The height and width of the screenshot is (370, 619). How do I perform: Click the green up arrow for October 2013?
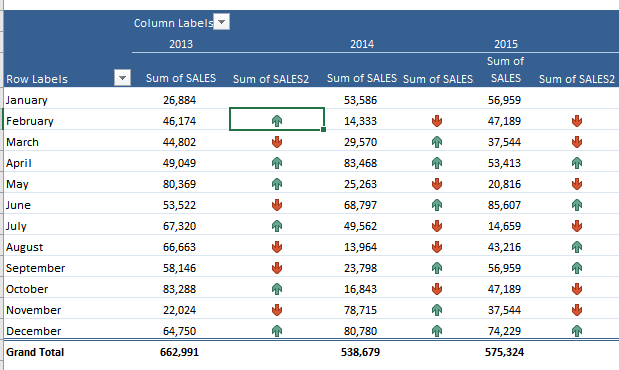tap(277, 289)
